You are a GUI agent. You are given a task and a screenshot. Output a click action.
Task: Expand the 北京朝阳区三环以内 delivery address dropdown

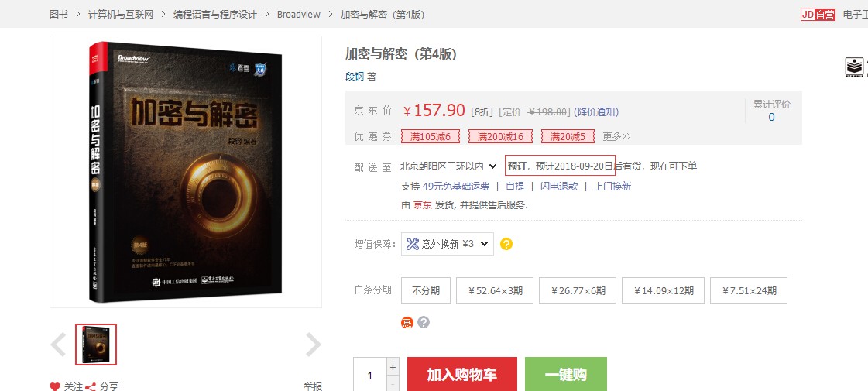click(x=449, y=166)
